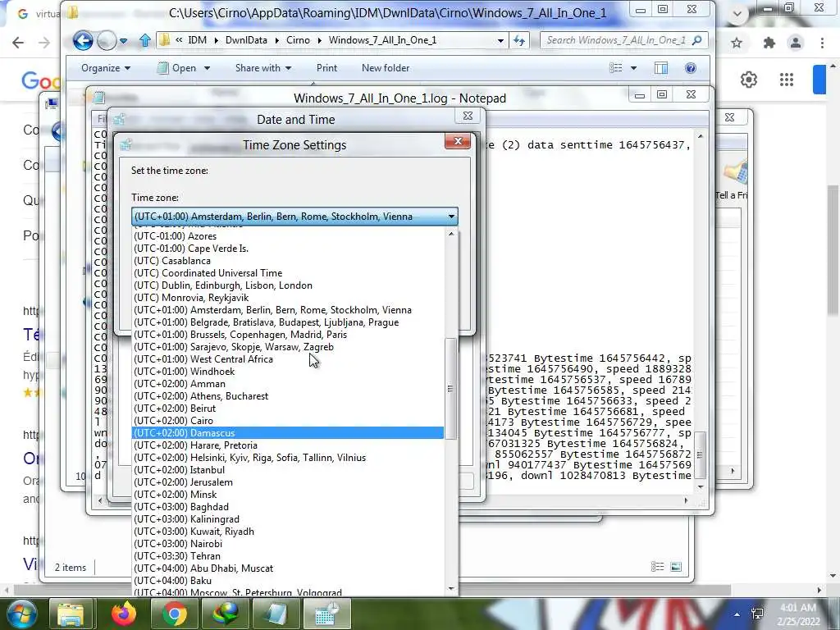Click Explorer's forward navigation arrow
This screenshot has height=630, width=840.
(x=107, y=40)
